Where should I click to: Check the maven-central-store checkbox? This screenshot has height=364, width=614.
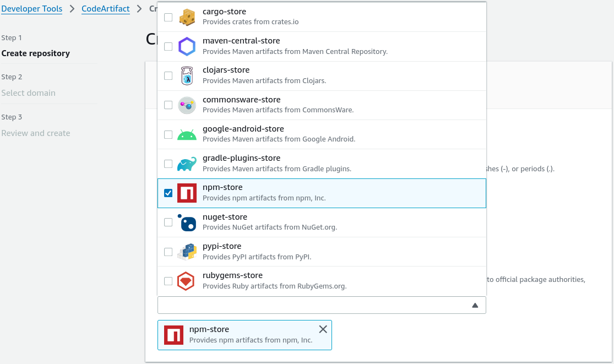tap(168, 47)
